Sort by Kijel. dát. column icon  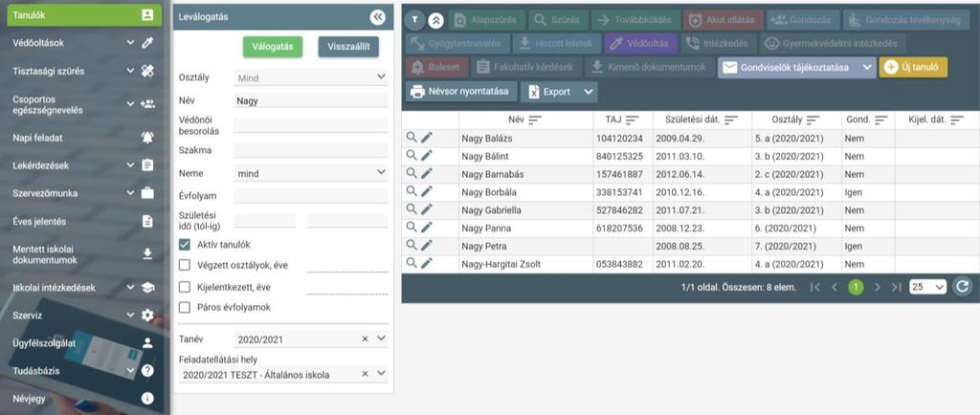tap(956, 120)
